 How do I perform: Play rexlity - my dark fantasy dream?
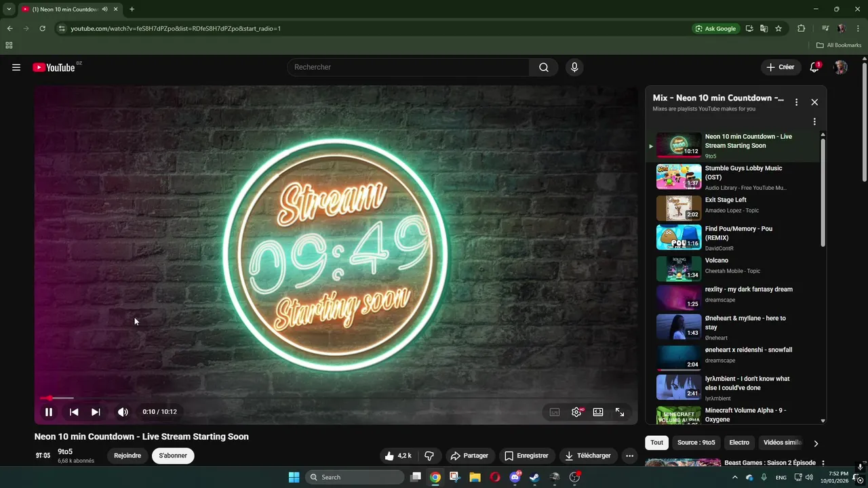tap(733, 298)
